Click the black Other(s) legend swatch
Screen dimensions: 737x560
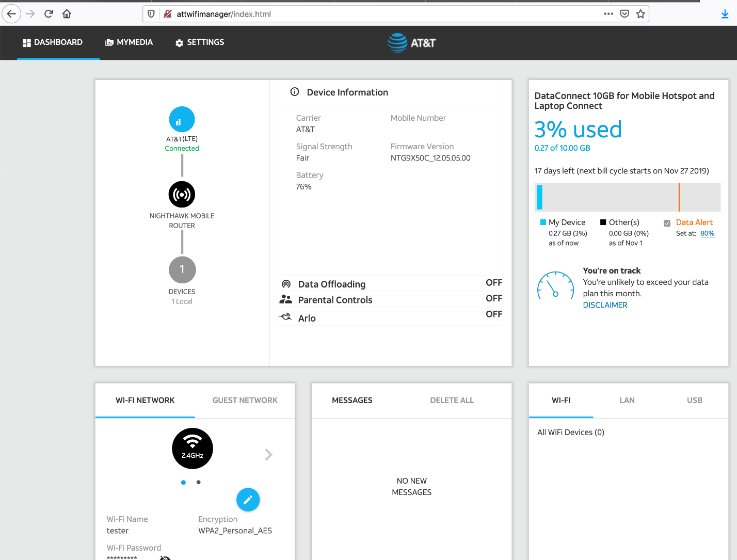(603, 222)
